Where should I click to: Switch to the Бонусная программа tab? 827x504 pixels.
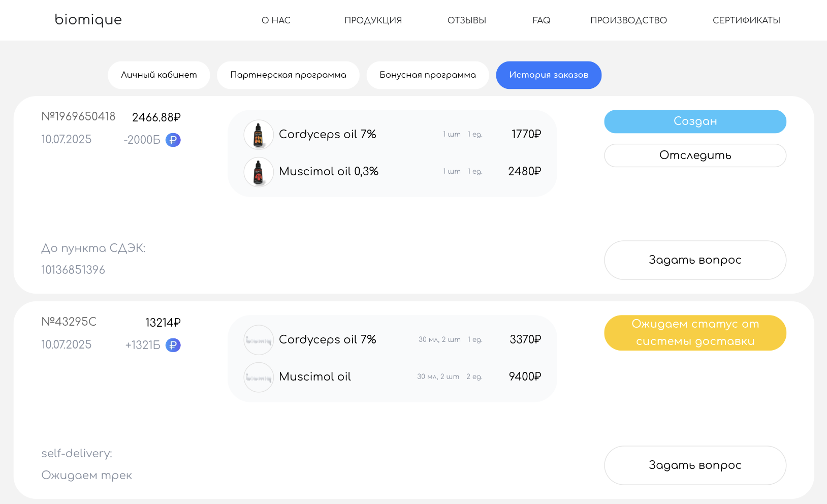pyautogui.click(x=428, y=75)
